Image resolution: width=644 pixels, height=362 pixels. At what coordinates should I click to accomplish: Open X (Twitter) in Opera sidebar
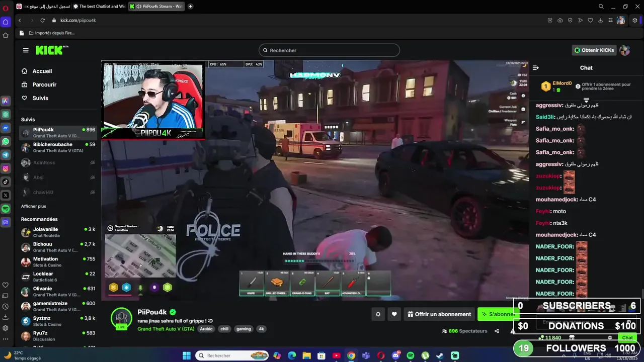tap(6, 195)
